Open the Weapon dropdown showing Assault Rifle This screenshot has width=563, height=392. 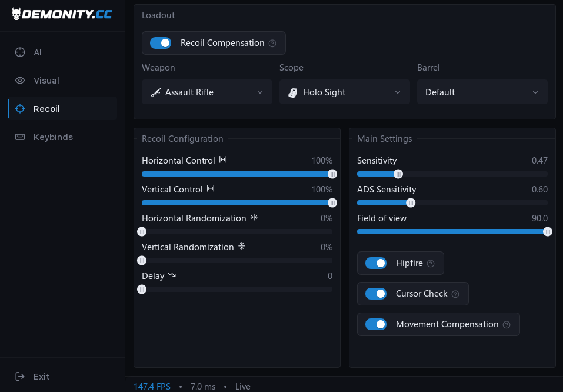207,92
